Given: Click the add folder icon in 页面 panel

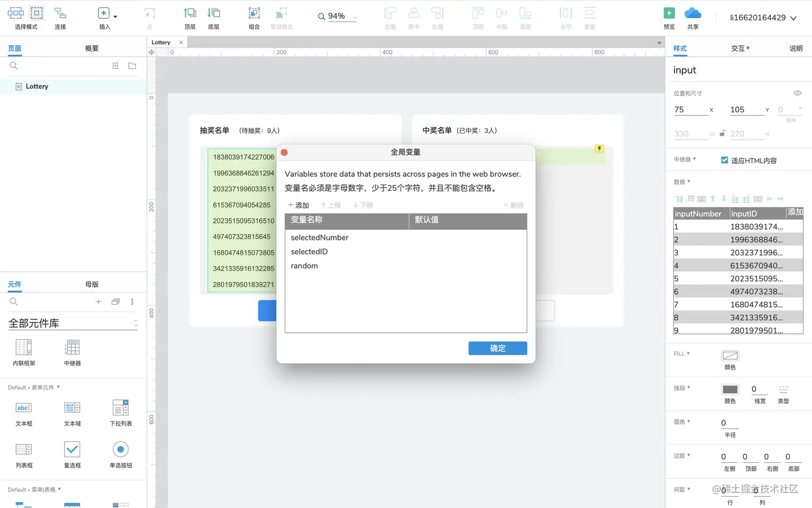Looking at the screenshot, I should tap(132, 66).
